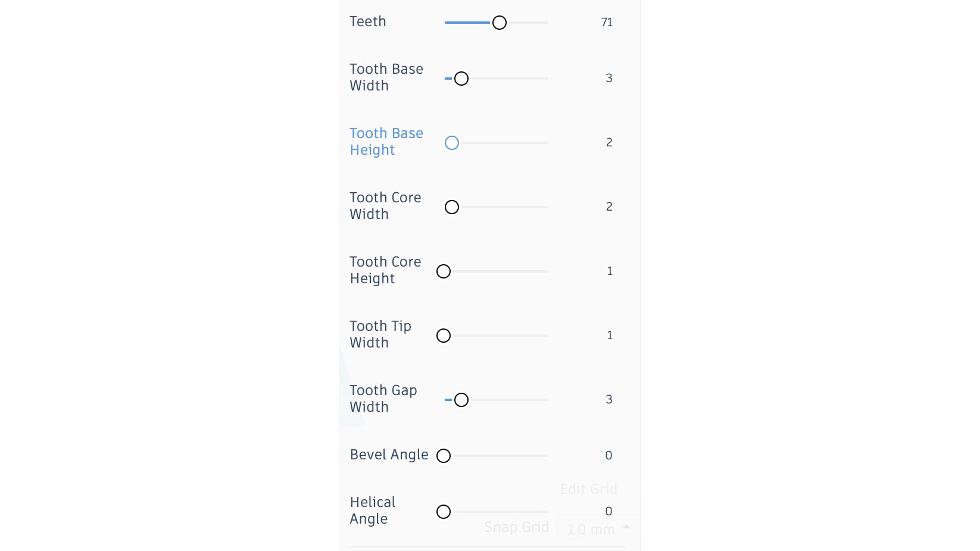Click the Tooth Core Width slider handle
This screenshot has width=980, height=551.
(452, 207)
